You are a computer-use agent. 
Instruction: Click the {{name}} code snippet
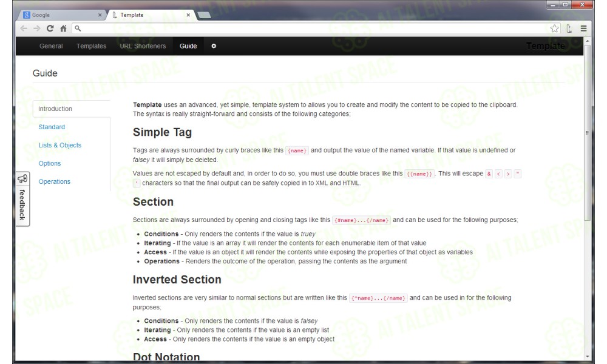tap(419, 174)
